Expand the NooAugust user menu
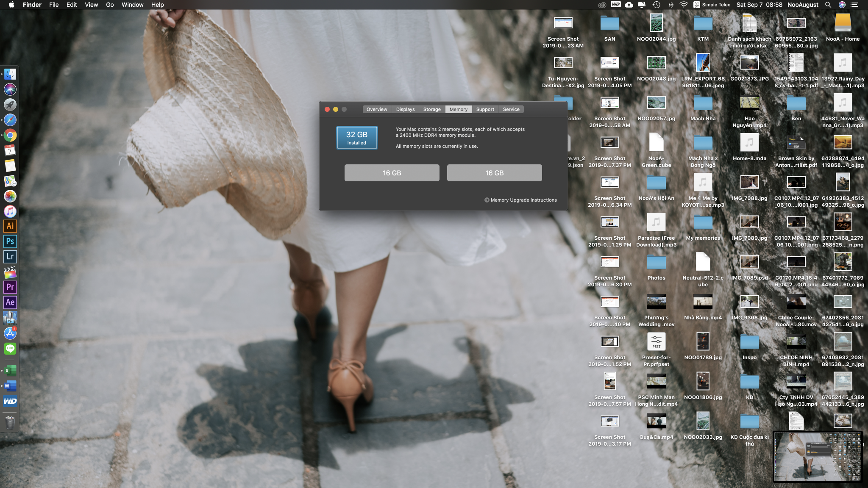 pyautogui.click(x=803, y=5)
